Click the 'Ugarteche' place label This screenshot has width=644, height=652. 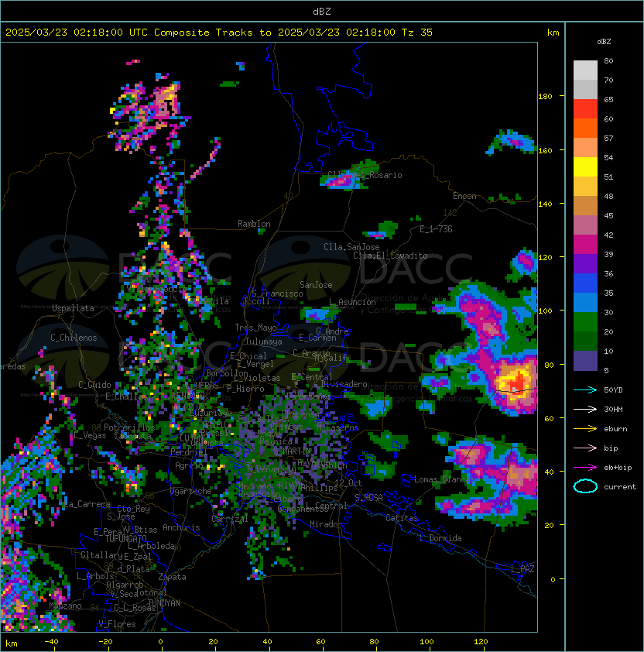coord(191,491)
